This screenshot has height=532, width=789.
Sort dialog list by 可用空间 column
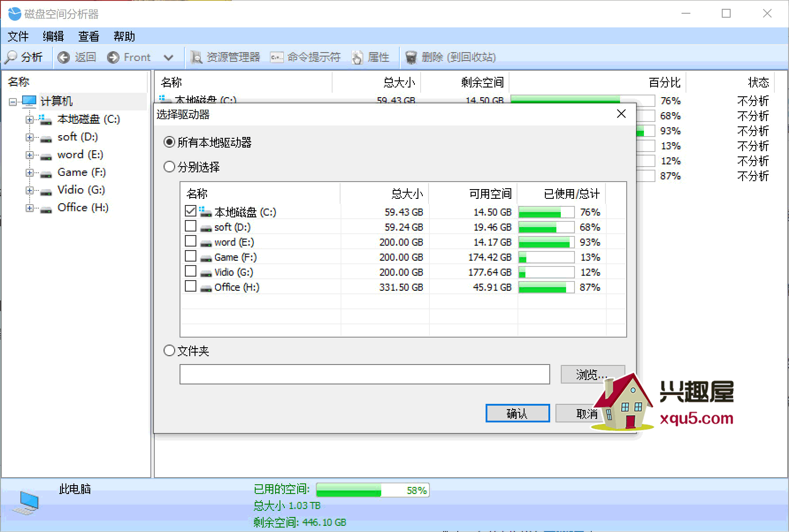473,194
